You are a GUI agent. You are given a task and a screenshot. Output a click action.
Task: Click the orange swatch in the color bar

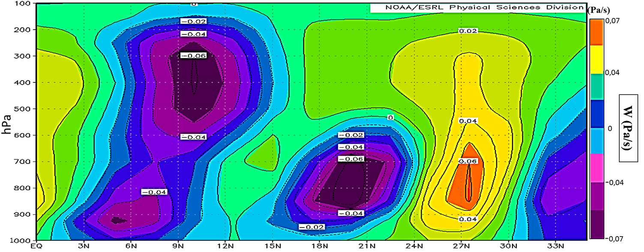[x=596, y=31]
